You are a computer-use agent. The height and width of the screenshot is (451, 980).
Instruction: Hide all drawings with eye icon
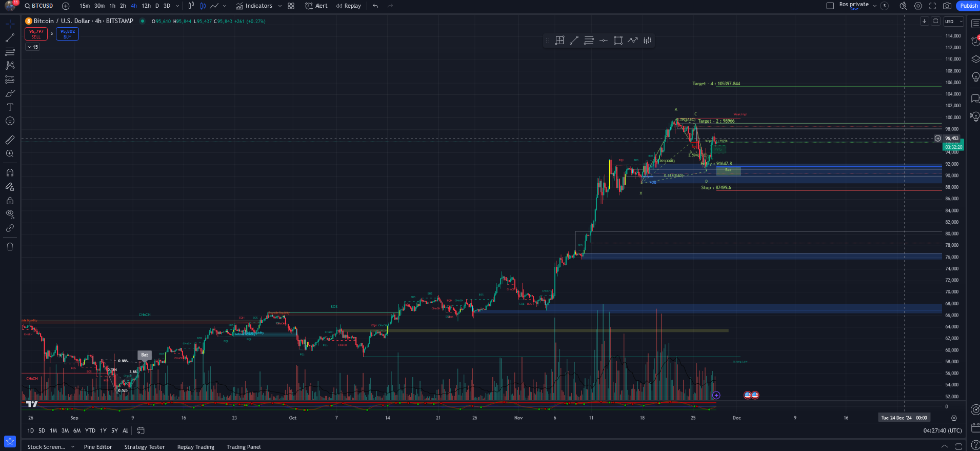(10, 214)
